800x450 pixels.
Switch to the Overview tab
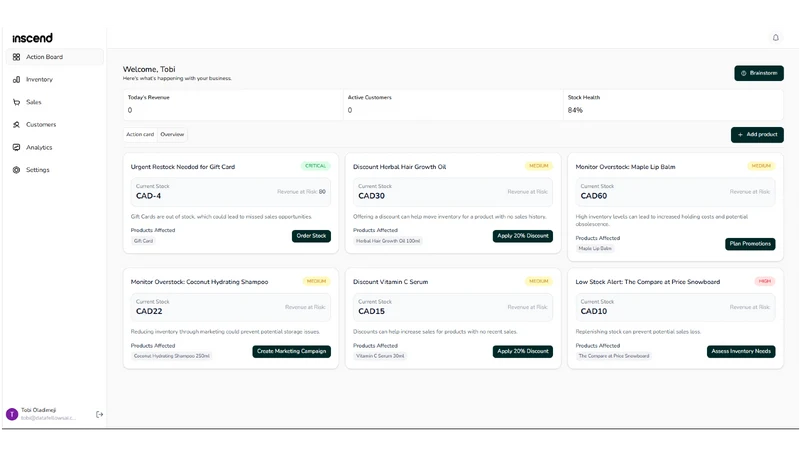172,134
